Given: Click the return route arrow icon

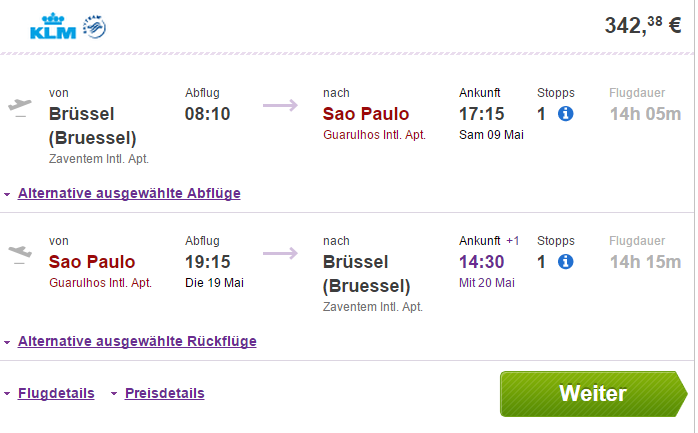Looking at the screenshot, I should coord(280,253).
